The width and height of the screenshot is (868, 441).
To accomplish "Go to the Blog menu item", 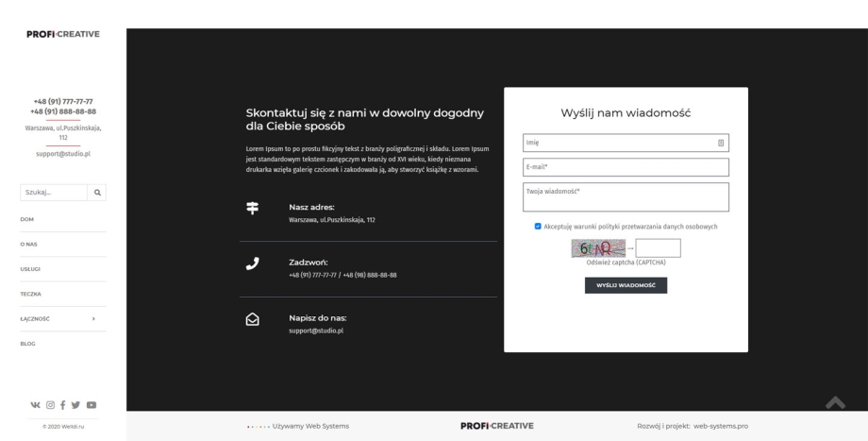I will click(x=27, y=344).
